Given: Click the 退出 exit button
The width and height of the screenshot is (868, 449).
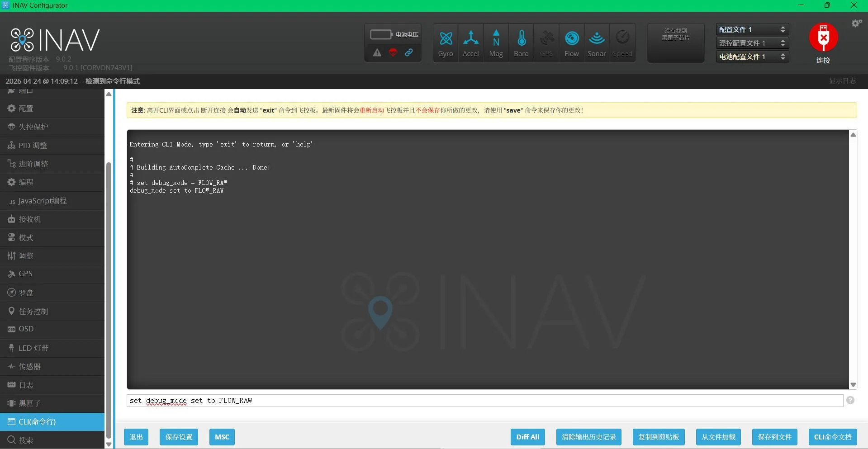Looking at the screenshot, I should tap(136, 437).
